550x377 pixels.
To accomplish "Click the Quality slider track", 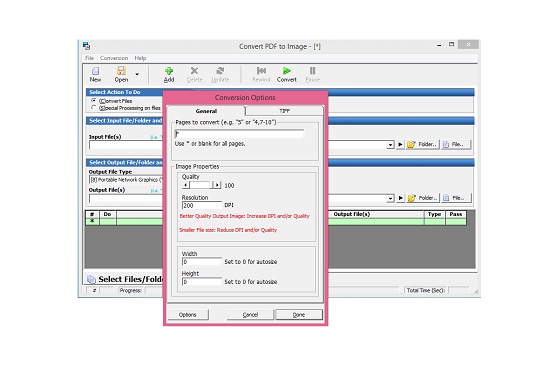I will (201, 185).
